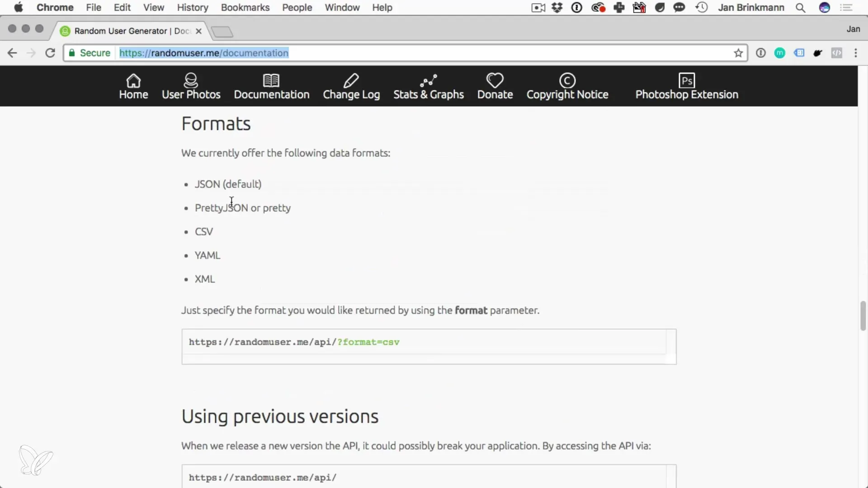Viewport: 868px width, 488px height.
Task: Open the File menu
Action: click(x=94, y=8)
